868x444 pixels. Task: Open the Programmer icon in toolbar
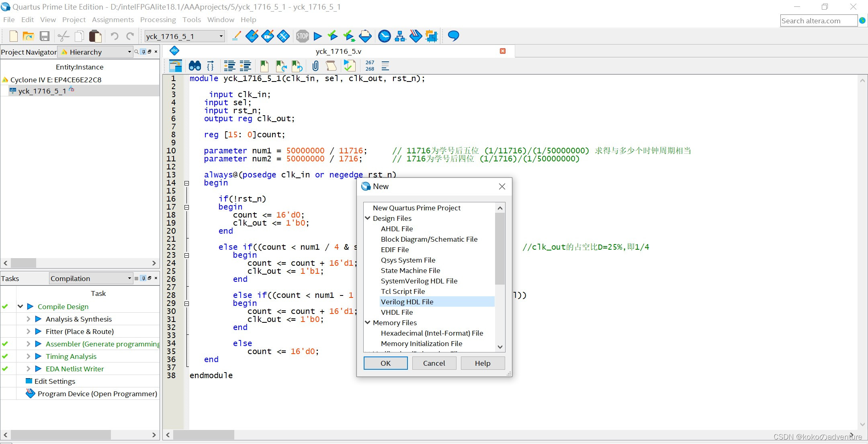tap(416, 36)
